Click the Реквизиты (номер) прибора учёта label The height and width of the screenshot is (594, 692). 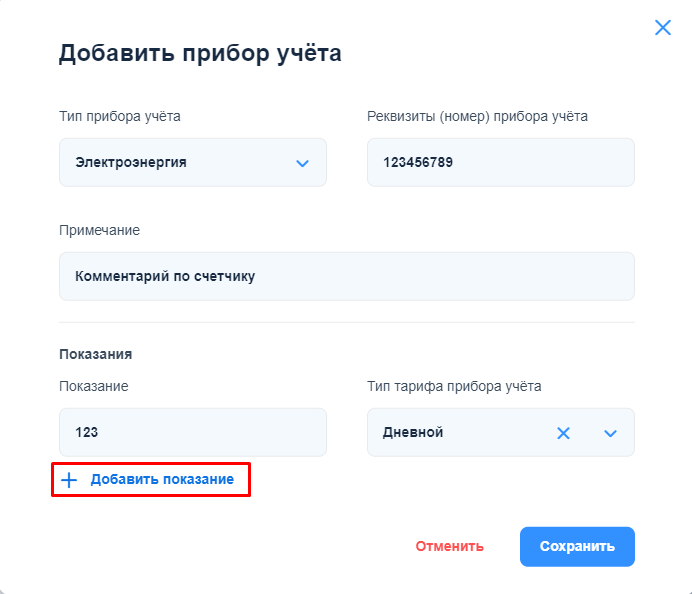pos(477,116)
